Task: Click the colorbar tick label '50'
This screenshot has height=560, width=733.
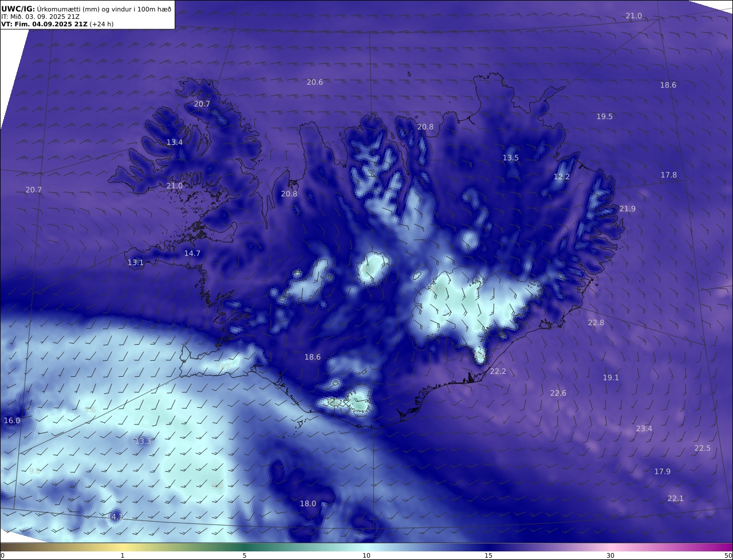Action: [728, 555]
